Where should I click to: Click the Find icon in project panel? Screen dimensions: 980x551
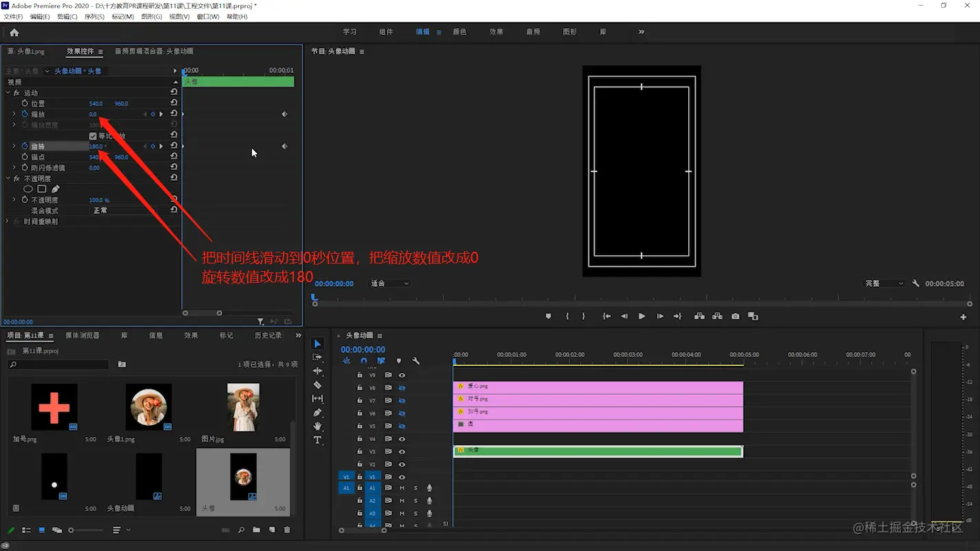(x=242, y=530)
